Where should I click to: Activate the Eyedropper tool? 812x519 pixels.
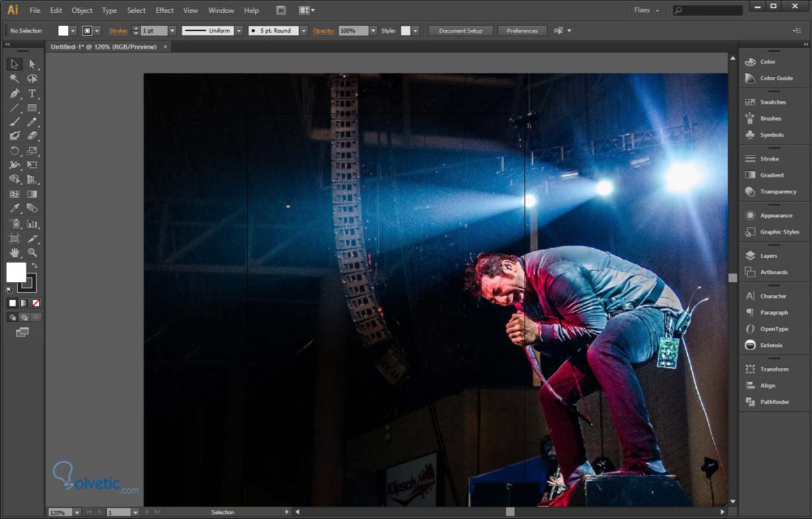pyautogui.click(x=14, y=208)
